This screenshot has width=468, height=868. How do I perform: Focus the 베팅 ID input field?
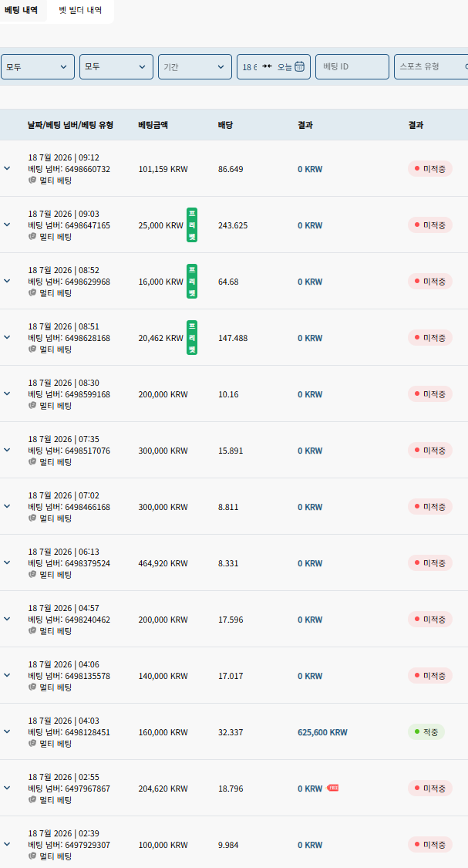352,66
